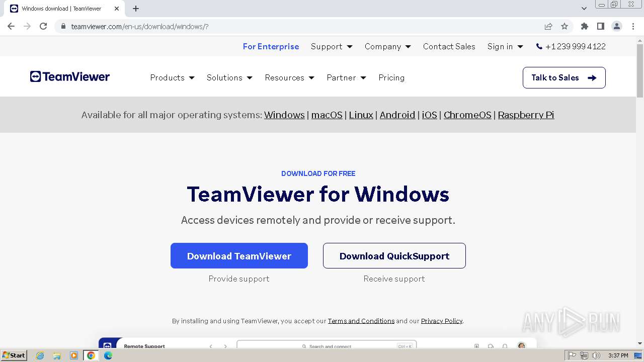Click the volume icon in system tray

click(x=596, y=355)
